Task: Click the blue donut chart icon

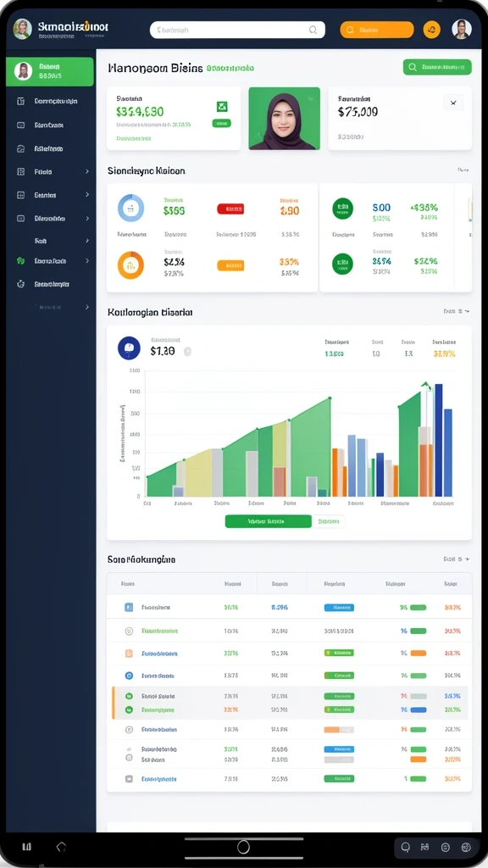Action: click(x=131, y=209)
